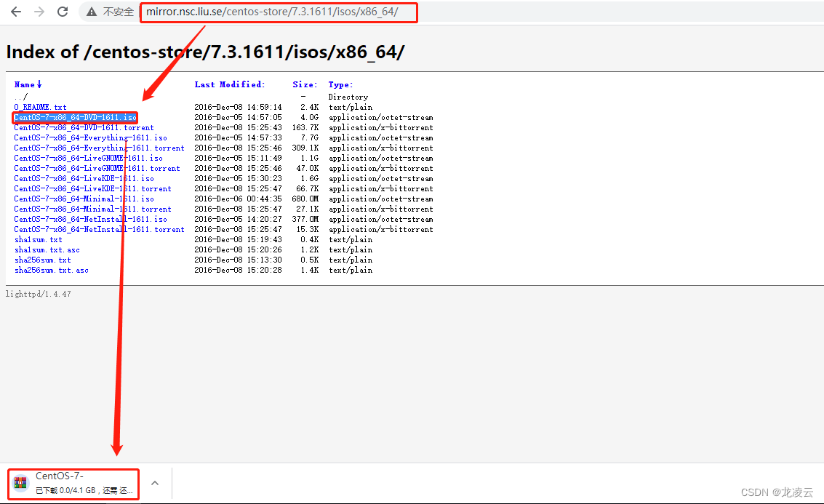Go back with the browser back arrow
824x504 pixels.
point(16,12)
